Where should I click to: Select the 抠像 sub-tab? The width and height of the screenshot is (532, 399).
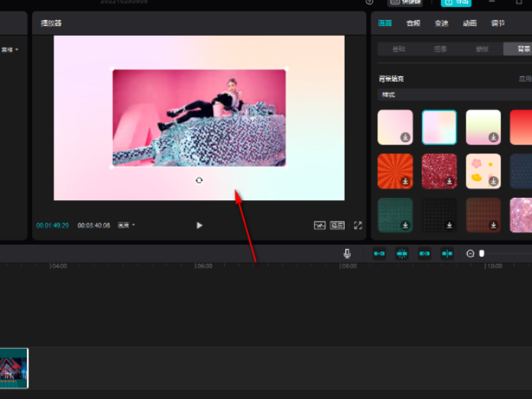pyautogui.click(x=440, y=49)
